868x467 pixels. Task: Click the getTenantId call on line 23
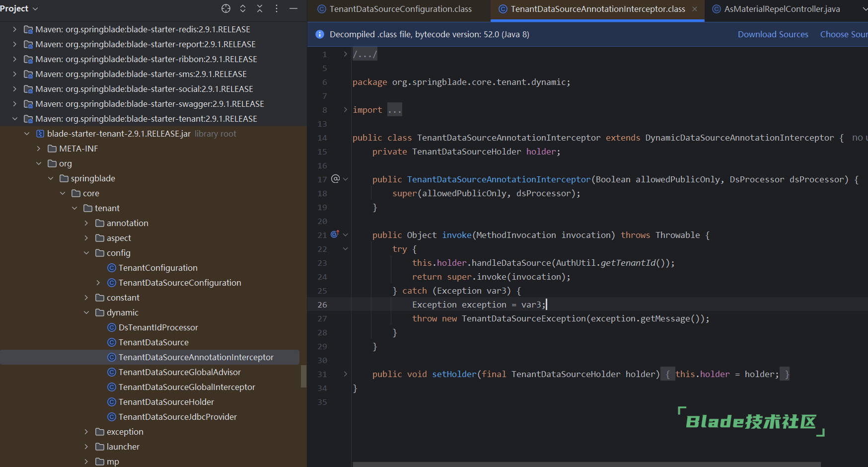(x=628, y=263)
